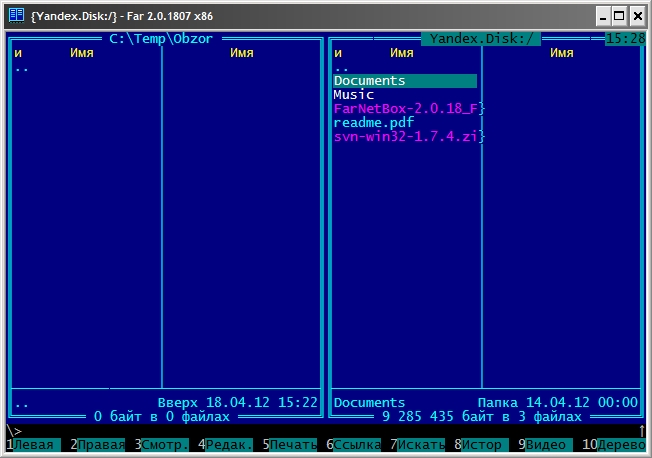This screenshot has width=652, height=458.
Task: Click the Far Manager icon in title bar
Action: tap(16, 15)
